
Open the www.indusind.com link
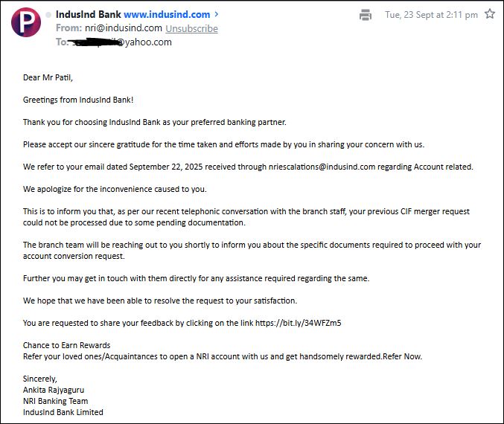coord(167,14)
